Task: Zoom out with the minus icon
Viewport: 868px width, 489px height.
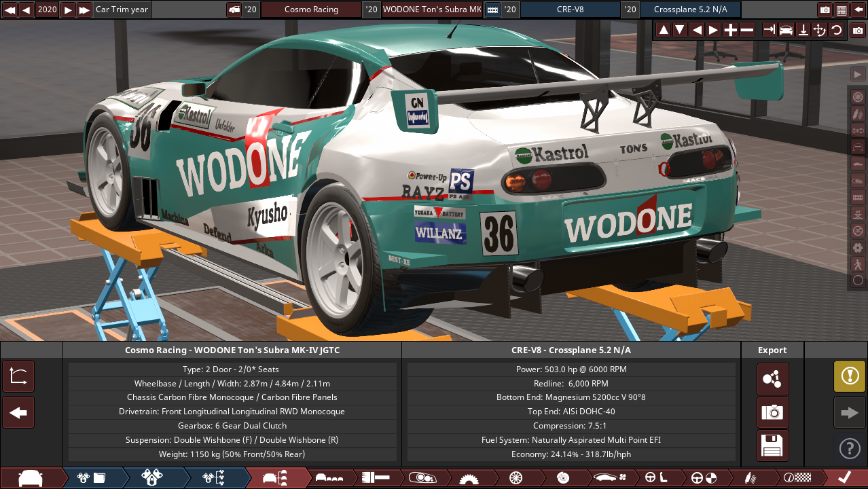Action: [746, 30]
